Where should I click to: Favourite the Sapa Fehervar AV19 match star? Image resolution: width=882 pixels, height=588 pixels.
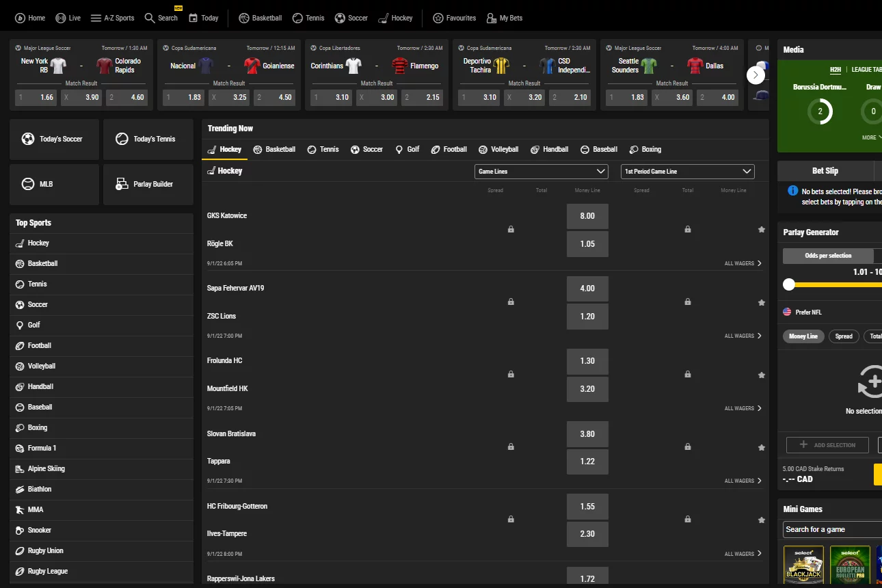tap(762, 302)
